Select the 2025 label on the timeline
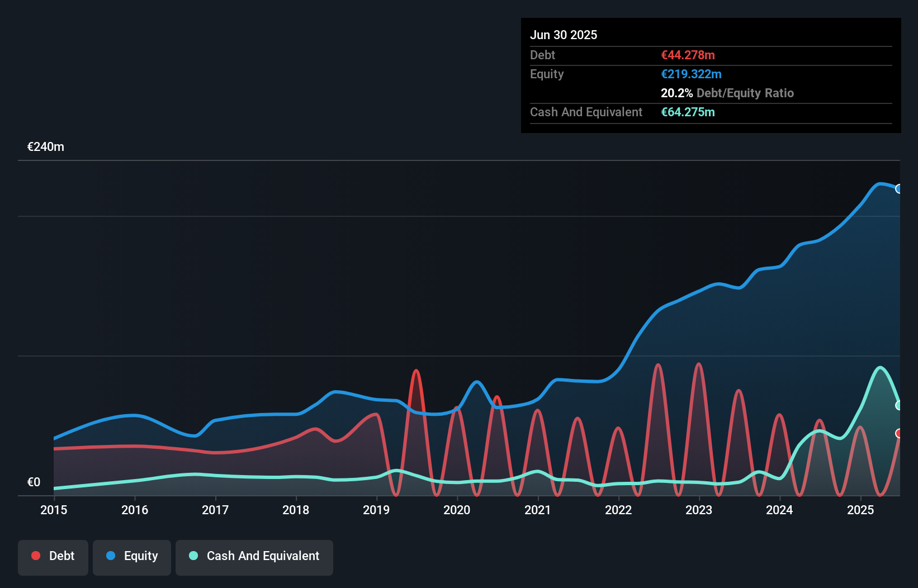 [860, 510]
